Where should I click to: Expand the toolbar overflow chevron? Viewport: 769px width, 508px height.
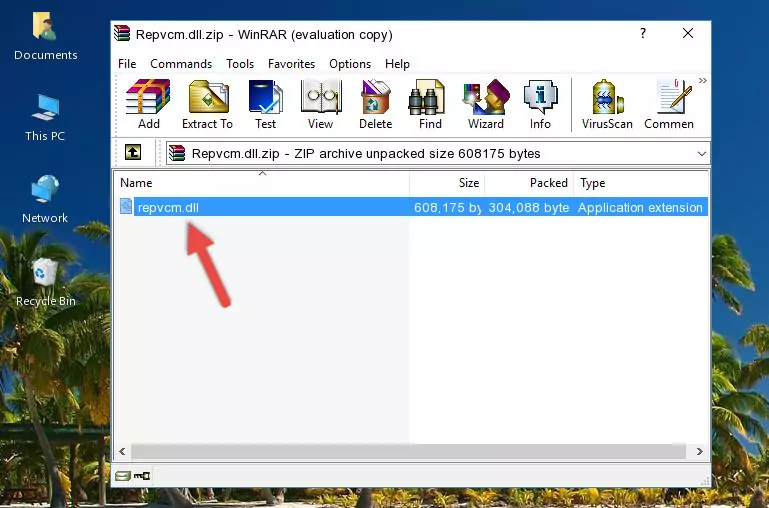coord(703,80)
